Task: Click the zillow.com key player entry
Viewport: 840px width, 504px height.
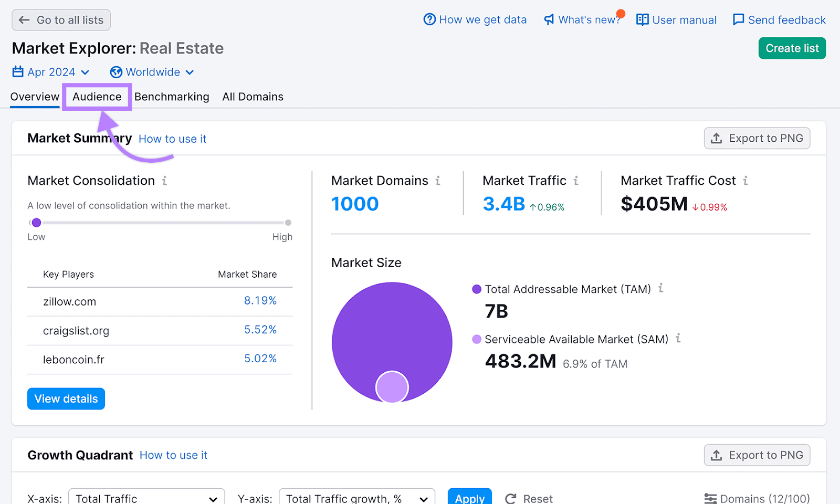Action: (x=69, y=301)
